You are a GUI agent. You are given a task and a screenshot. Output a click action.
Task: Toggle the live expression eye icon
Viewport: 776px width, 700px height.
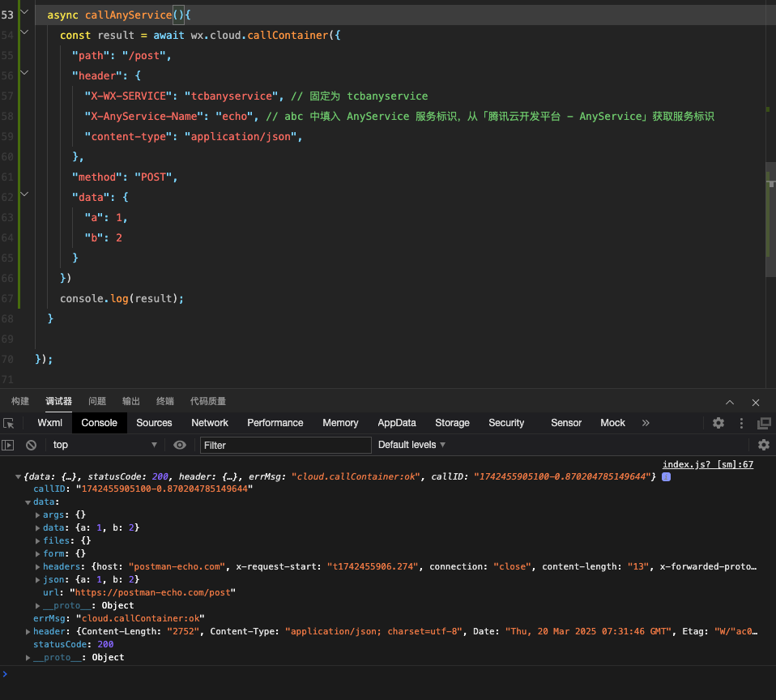coord(180,445)
